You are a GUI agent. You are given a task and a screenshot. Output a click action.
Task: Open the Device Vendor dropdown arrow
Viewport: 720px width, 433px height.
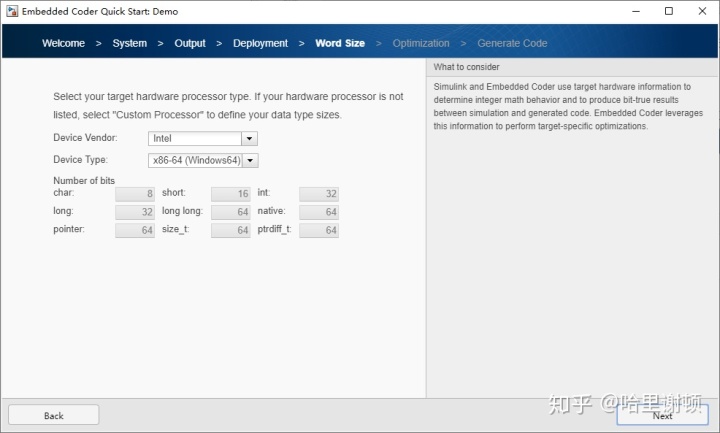249,138
